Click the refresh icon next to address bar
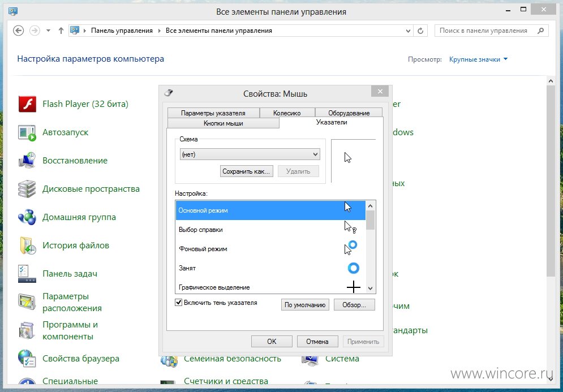 click(420, 31)
